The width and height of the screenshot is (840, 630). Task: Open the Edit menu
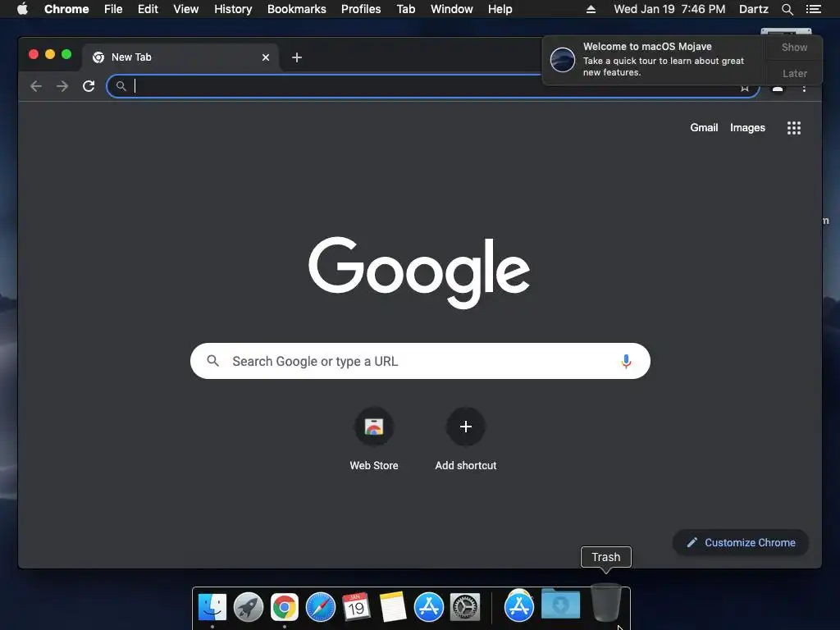tap(148, 9)
